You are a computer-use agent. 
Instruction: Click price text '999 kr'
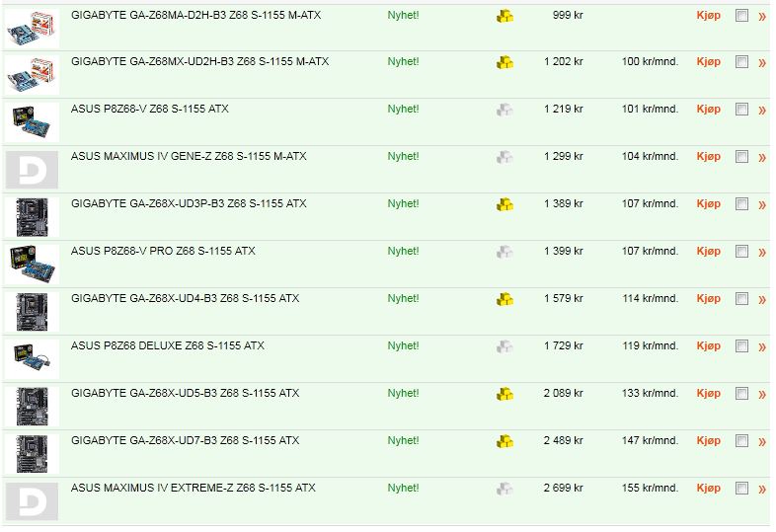click(x=568, y=16)
